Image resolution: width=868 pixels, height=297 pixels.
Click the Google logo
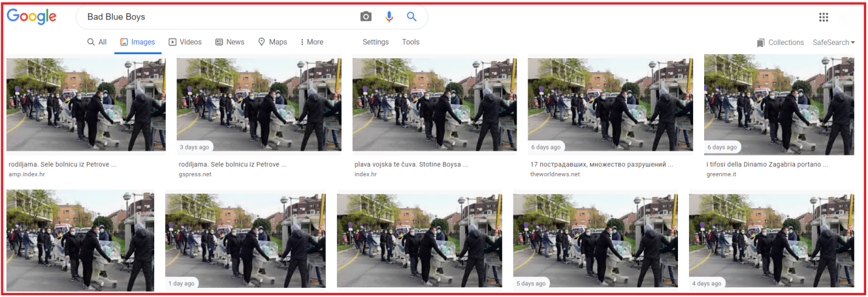coord(32,17)
